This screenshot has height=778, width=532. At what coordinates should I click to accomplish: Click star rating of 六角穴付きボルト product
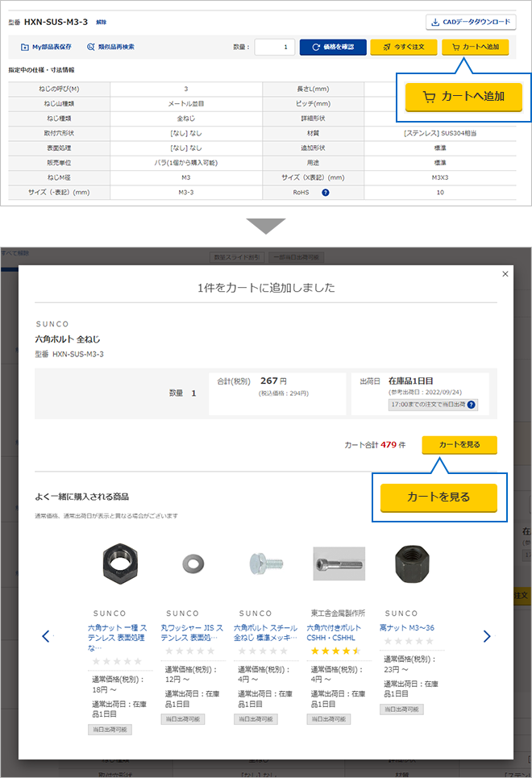coord(333,650)
